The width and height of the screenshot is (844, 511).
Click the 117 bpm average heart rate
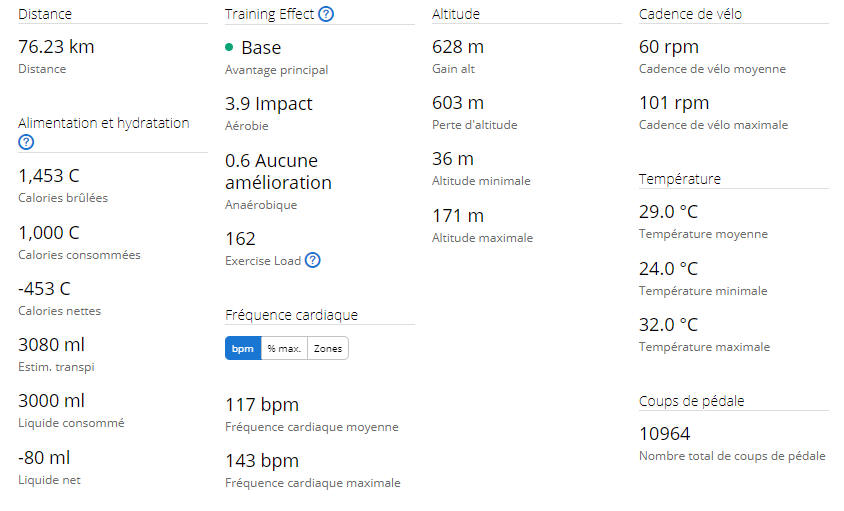coord(262,405)
